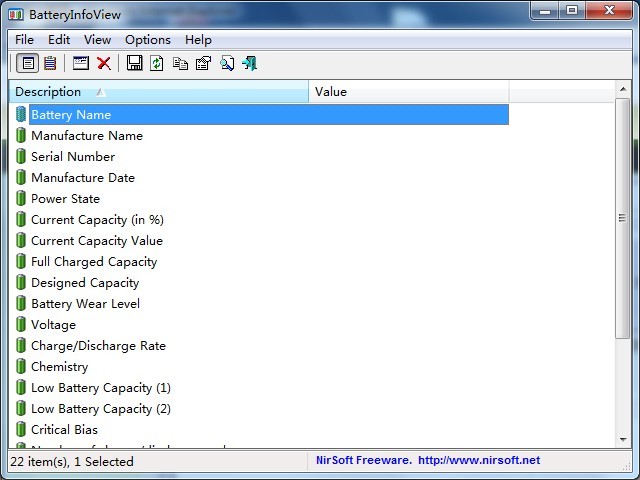
Task: Click the green refresh toolbar icon
Action: [157, 64]
